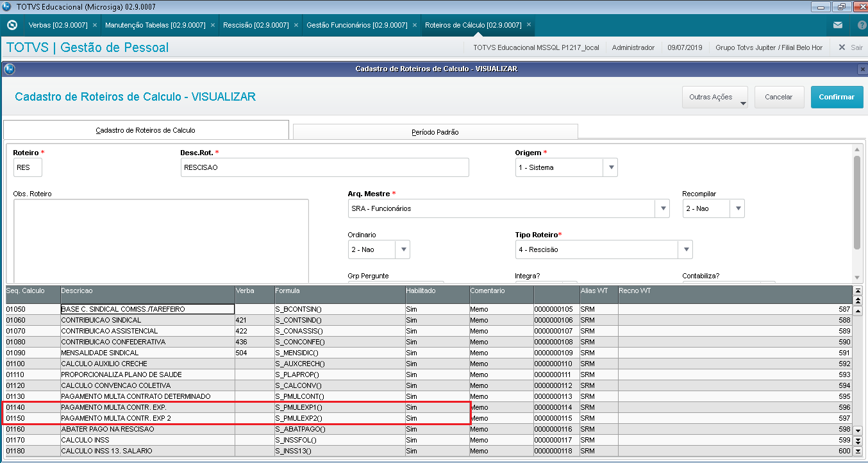Expand the Recompilar dropdown
868x463 pixels.
[737, 208]
